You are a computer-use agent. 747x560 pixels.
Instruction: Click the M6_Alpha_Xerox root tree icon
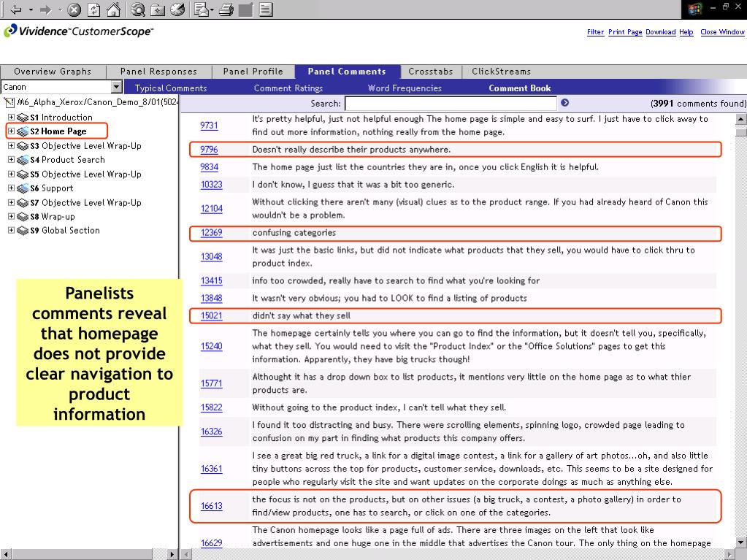(9, 102)
